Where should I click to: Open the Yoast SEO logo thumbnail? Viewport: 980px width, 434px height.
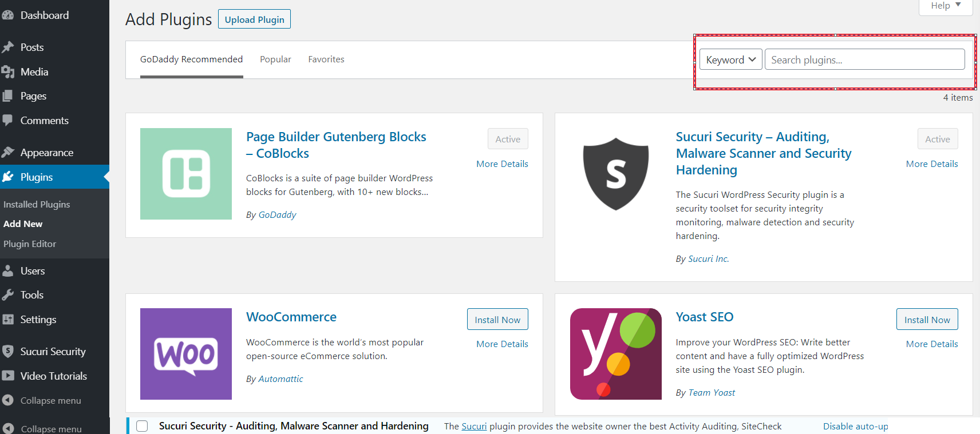point(615,354)
